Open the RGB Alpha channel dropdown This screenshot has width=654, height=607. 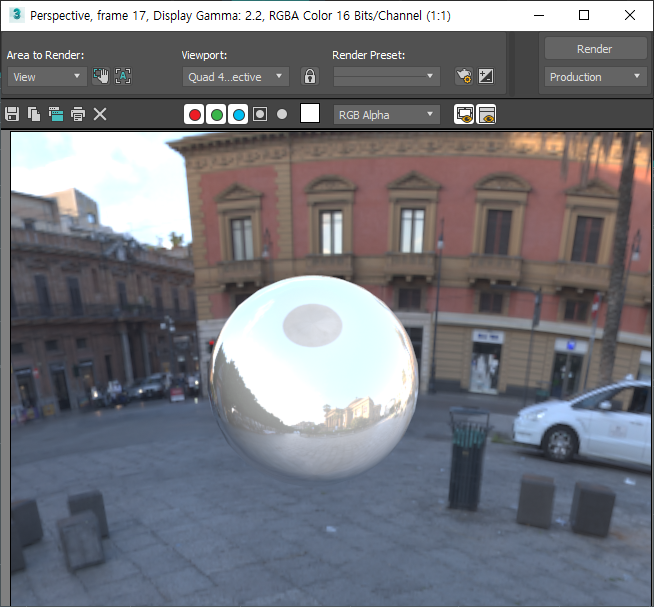387,115
